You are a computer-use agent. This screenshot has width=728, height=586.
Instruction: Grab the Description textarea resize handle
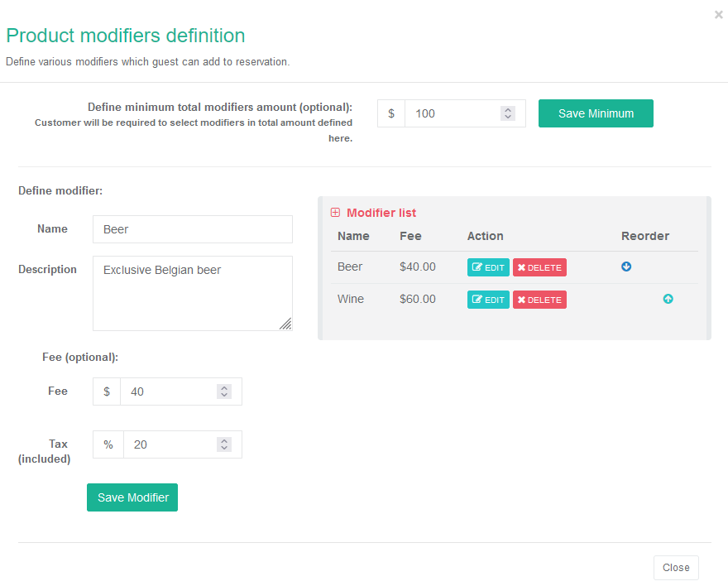[286, 324]
